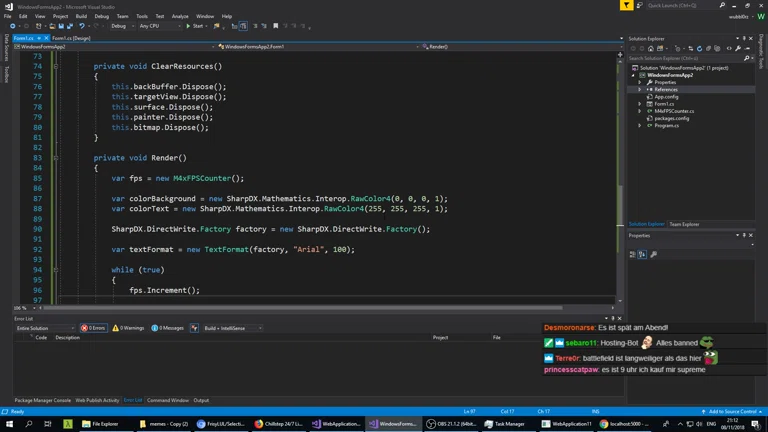Switch to the Form1.cs [Design] tab
The width and height of the screenshot is (768, 432).
[x=71, y=38]
